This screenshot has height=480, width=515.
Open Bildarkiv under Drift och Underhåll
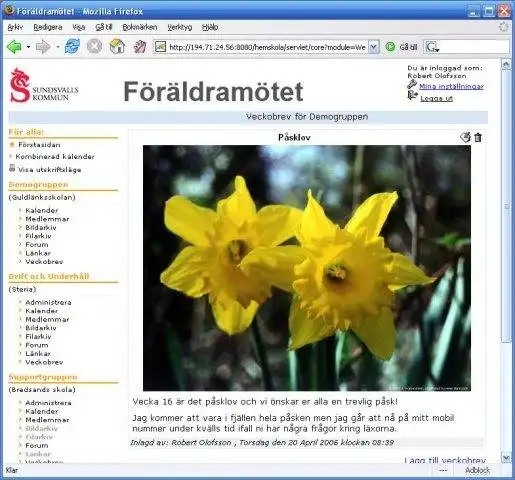[x=41, y=328]
